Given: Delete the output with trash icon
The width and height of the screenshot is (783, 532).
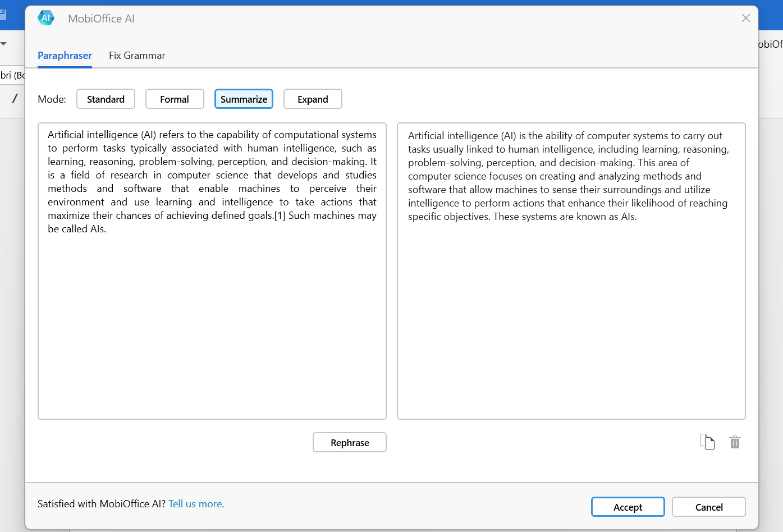Looking at the screenshot, I should tap(735, 442).
